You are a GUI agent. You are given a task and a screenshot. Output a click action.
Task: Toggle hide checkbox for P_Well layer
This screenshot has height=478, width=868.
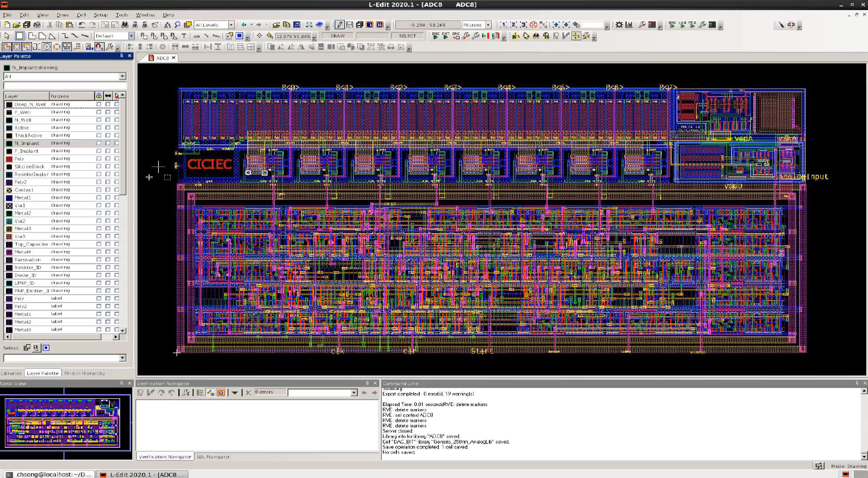click(x=108, y=112)
